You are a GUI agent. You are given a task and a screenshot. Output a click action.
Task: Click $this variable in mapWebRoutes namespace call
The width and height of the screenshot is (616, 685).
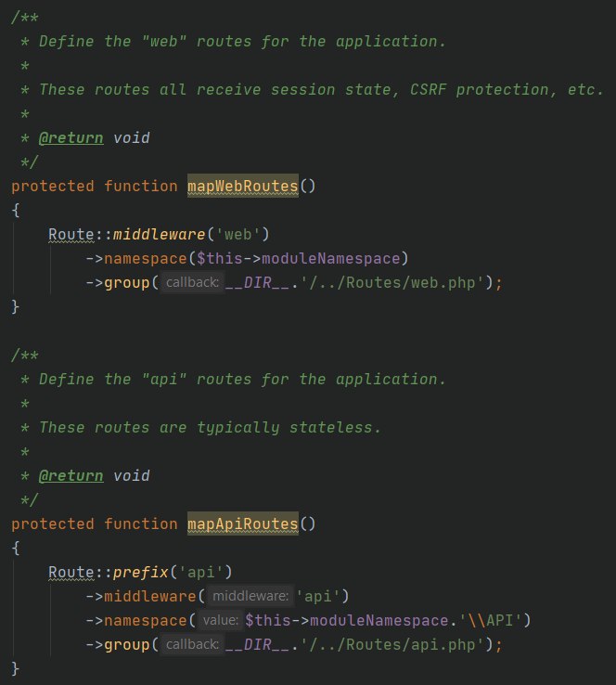click(x=219, y=259)
